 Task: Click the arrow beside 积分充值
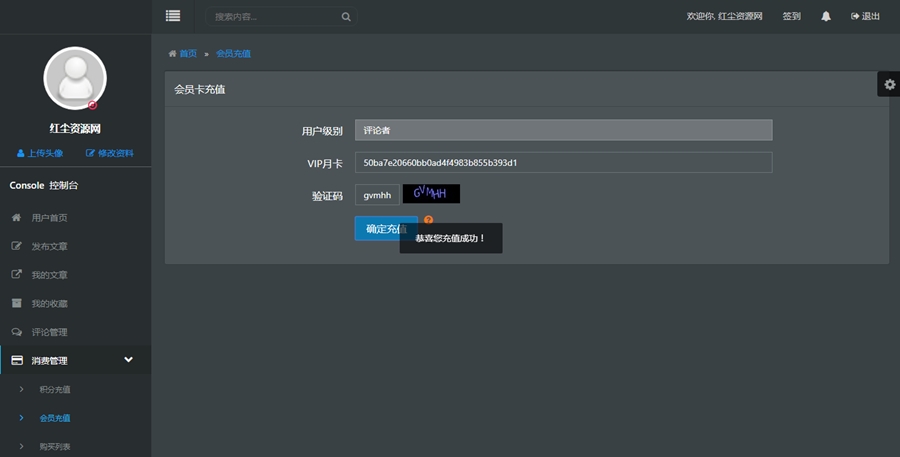21,389
